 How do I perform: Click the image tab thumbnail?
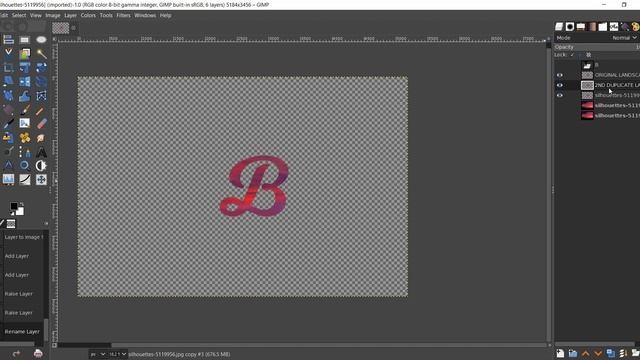pyautogui.click(x=60, y=28)
